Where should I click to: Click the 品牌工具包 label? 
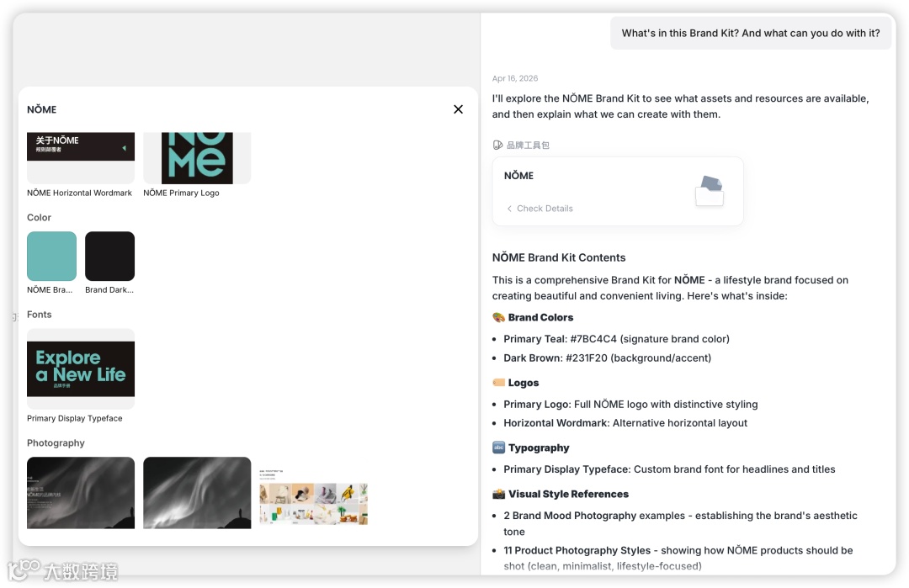pyautogui.click(x=528, y=145)
